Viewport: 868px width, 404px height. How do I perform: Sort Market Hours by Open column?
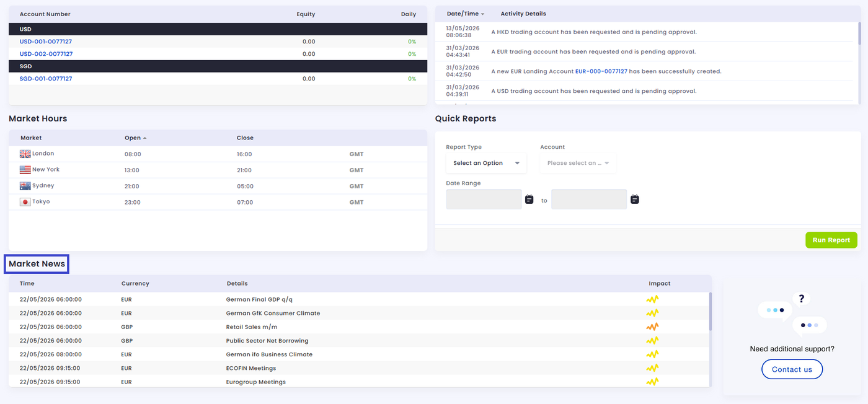[135, 138]
